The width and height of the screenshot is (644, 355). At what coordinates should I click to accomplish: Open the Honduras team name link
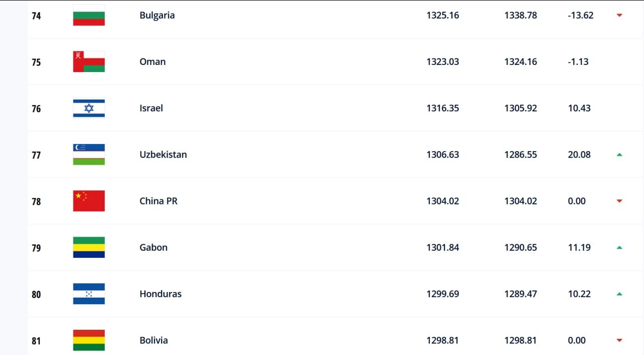tap(160, 294)
